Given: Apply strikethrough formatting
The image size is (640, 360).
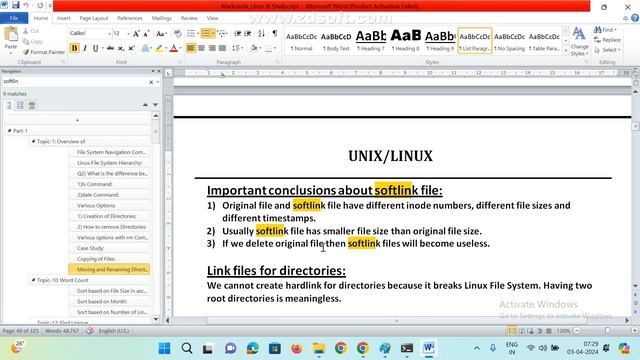Looking at the screenshot, I should pyautogui.click(x=110, y=48).
